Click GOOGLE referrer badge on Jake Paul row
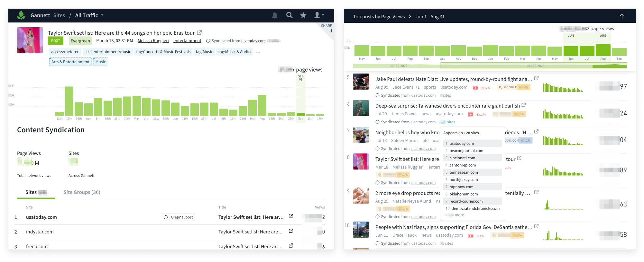644x262 pixels. [x=513, y=87]
